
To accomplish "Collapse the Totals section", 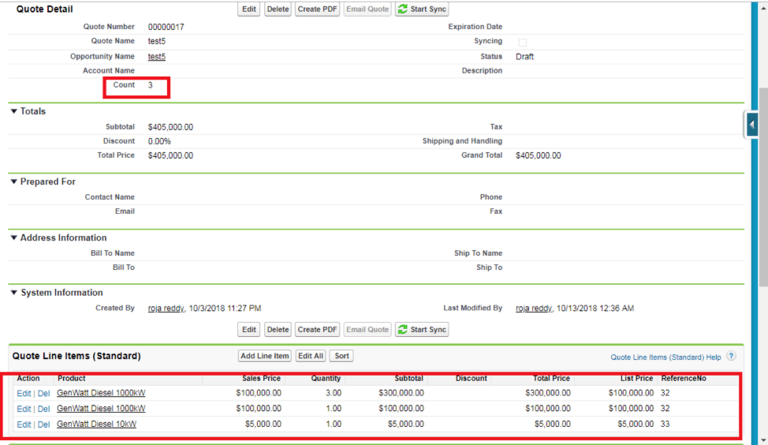I will [x=14, y=112].
